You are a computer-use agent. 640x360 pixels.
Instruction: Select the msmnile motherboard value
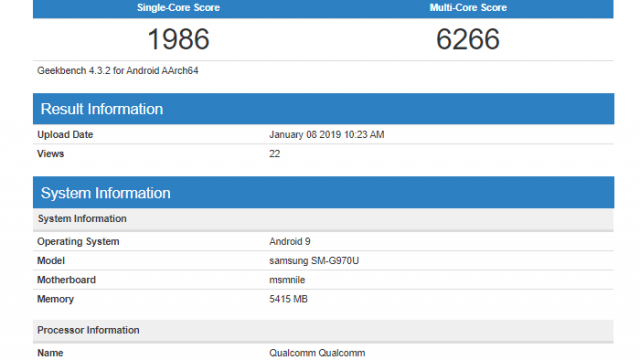(287, 280)
